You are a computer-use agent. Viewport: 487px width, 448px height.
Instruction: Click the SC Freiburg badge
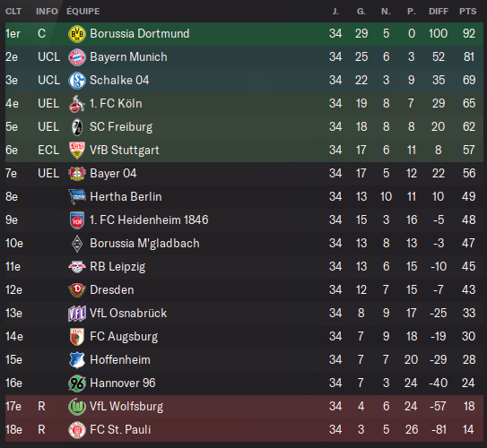pyautogui.click(x=77, y=127)
